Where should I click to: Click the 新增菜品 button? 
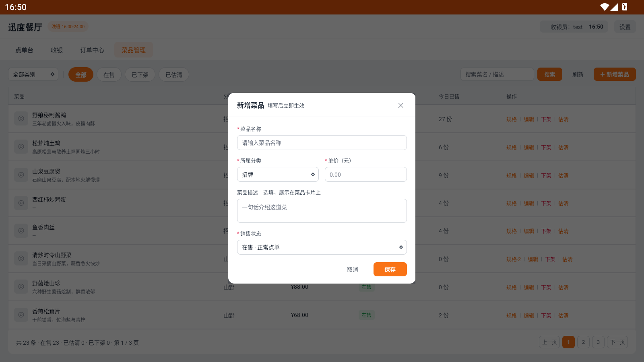click(615, 74)
